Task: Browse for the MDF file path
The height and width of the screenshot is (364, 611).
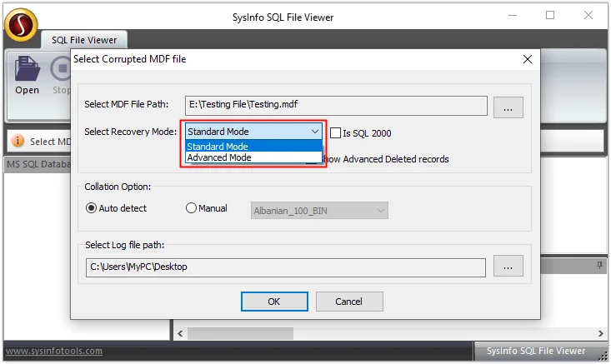Action: coord(508,107)
